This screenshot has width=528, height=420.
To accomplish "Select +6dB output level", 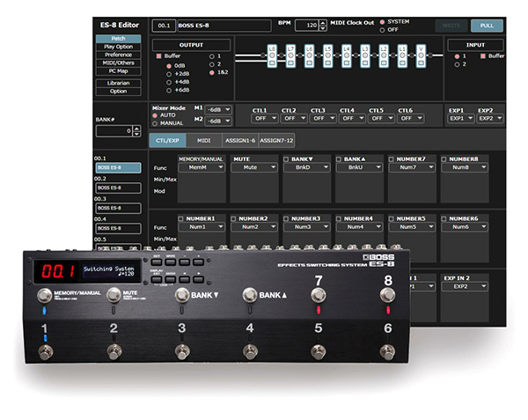I will pyautogui.click(x=169, y=91).
